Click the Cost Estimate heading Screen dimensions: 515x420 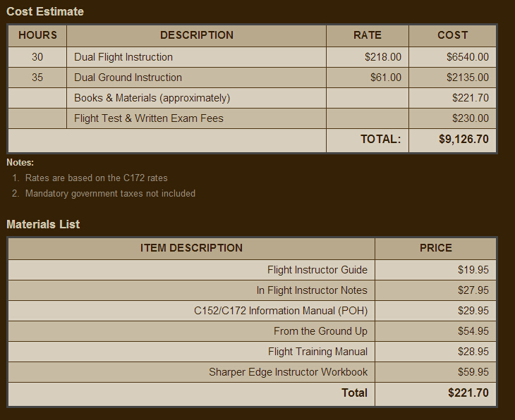point(45,11)
